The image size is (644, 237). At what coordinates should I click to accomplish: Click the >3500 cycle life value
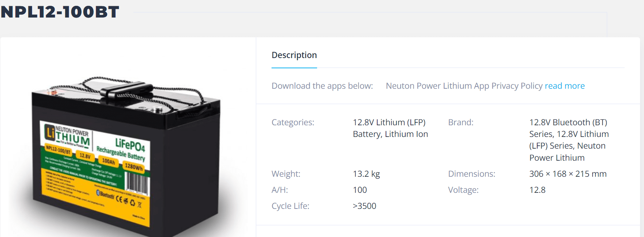click(x=364, y=206)
